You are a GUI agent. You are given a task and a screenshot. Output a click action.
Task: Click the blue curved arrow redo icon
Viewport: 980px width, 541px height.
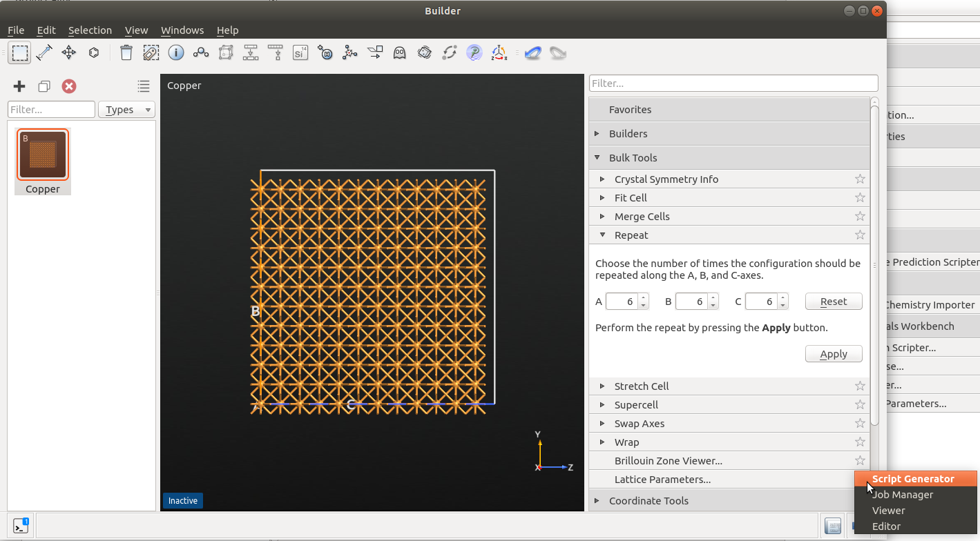pyautogui.click(x=532, y=52)
